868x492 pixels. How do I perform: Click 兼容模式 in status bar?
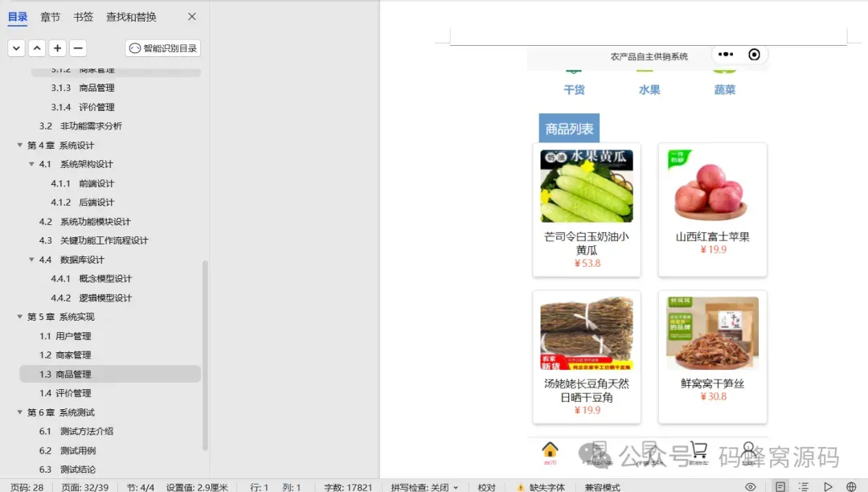pos(602,487)
